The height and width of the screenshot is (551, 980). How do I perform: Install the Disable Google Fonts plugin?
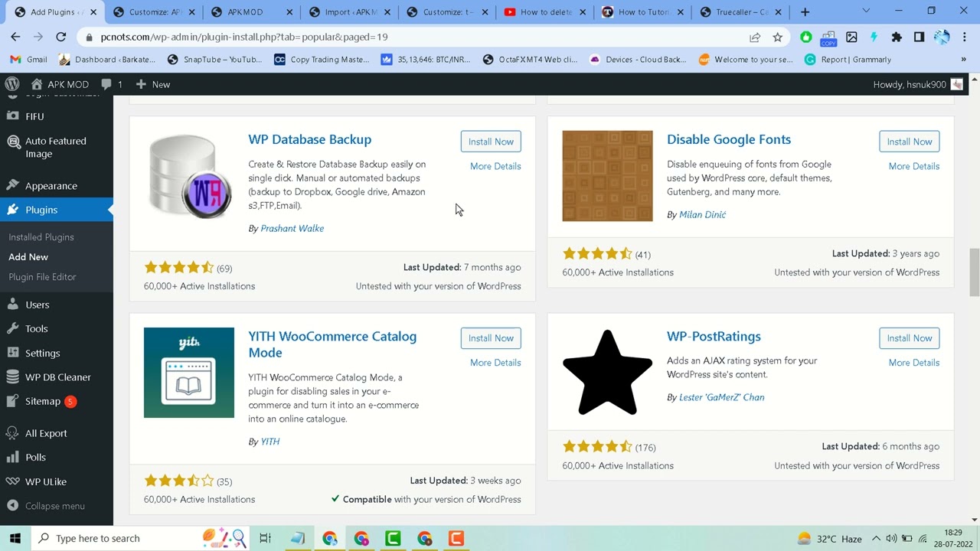pyautogui.click(x=910, y=142)
